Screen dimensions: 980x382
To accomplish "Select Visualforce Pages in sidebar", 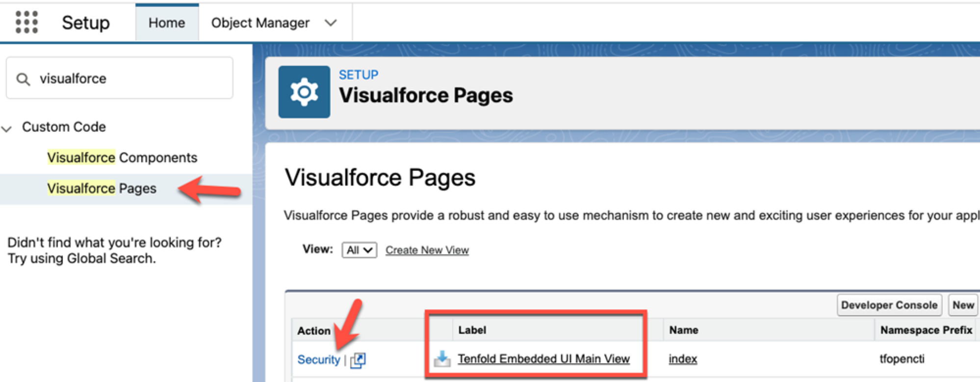I will pos(102,189).
